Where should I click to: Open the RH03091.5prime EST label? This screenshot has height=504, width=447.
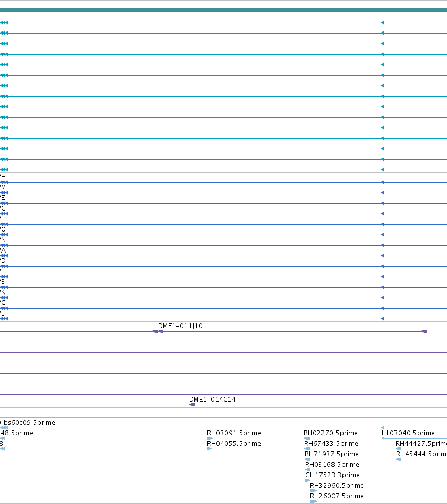point(234,433)
